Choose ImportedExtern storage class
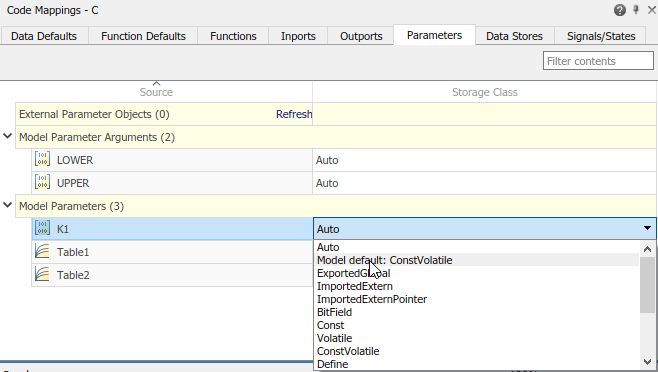 coord(478,286)
